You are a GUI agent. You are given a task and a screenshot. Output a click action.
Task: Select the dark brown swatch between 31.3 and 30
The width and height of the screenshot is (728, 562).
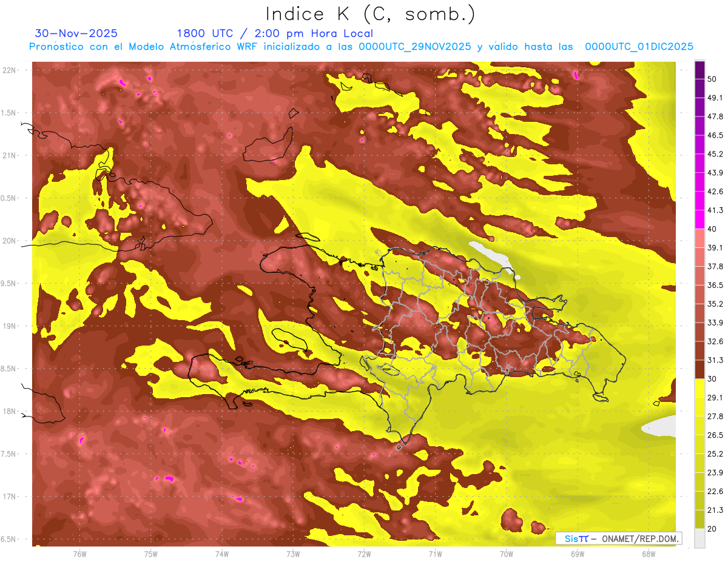pos(699,369)
